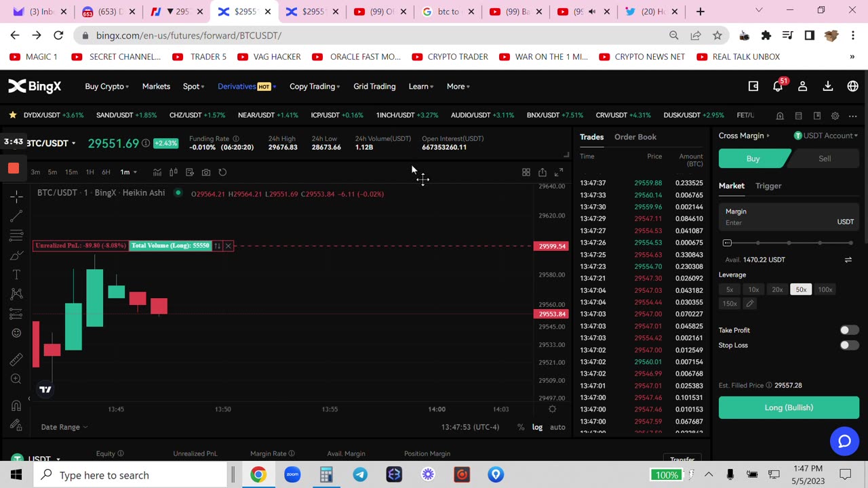This screenshot has width=868, height=488.
Task: Open the three-dot more options menu
Action: click(852, 116)
